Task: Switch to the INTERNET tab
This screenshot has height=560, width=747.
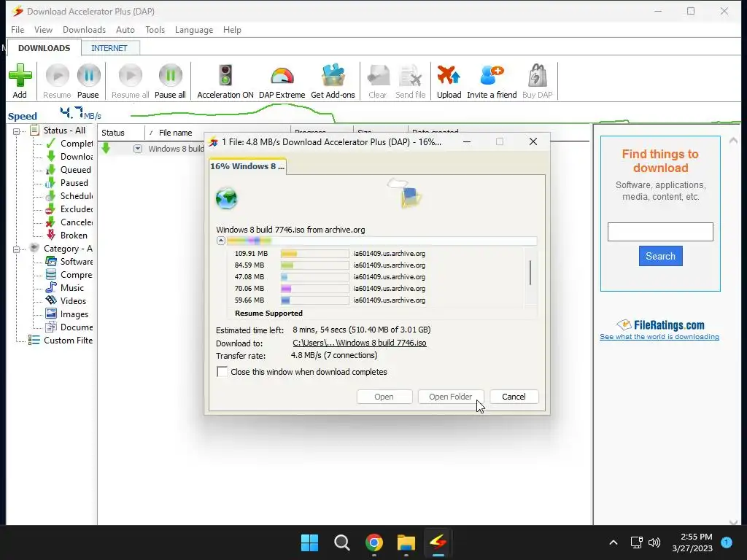Action: [x=109, y=48]
